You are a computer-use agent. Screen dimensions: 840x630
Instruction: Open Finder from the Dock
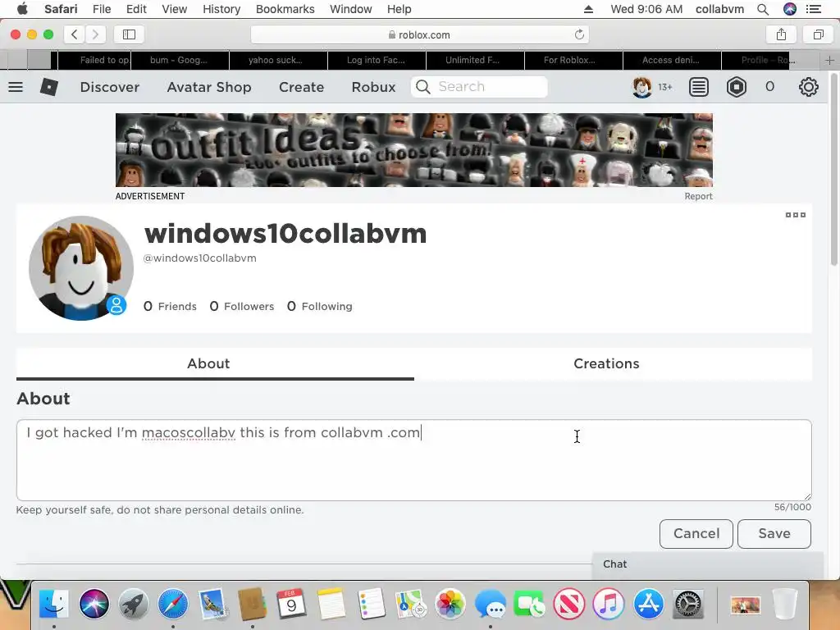coord(54,604)
